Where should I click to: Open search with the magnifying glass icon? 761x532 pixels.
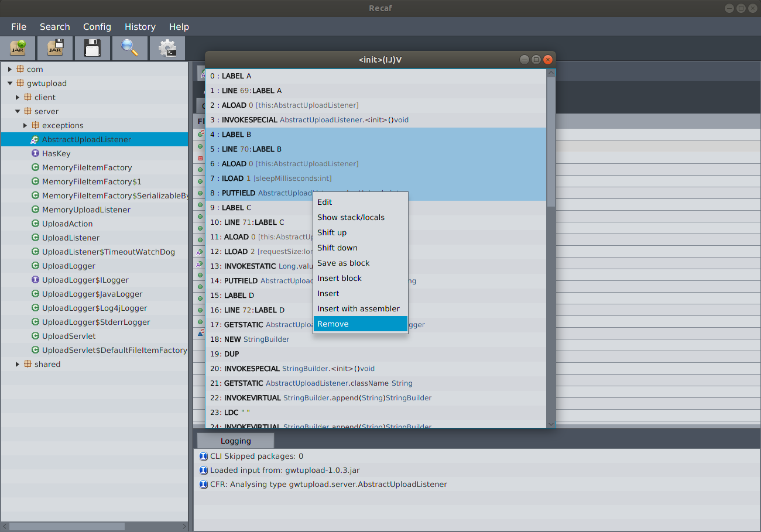pyautogui.click(x=129, y=48)
